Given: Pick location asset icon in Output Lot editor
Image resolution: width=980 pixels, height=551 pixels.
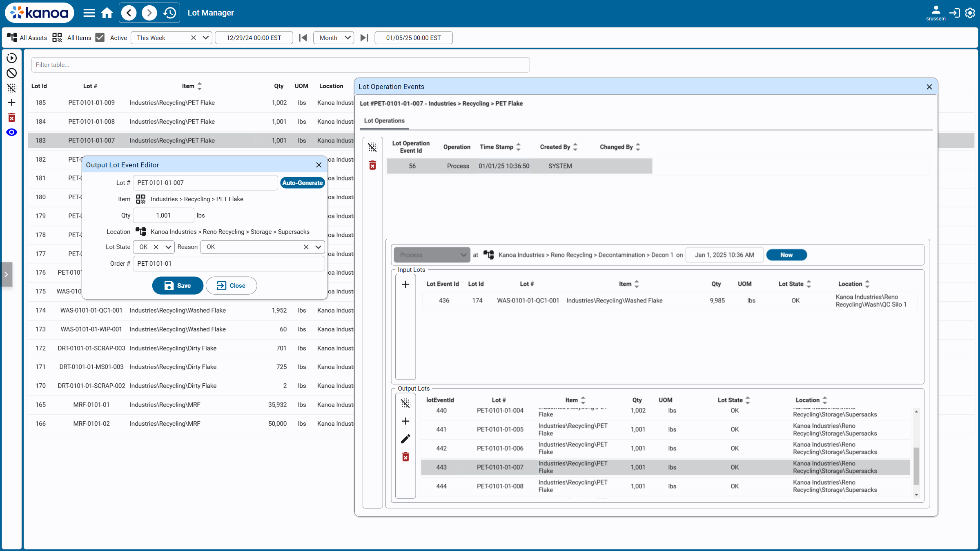Looking at the screenshot, I should (141, 232).
